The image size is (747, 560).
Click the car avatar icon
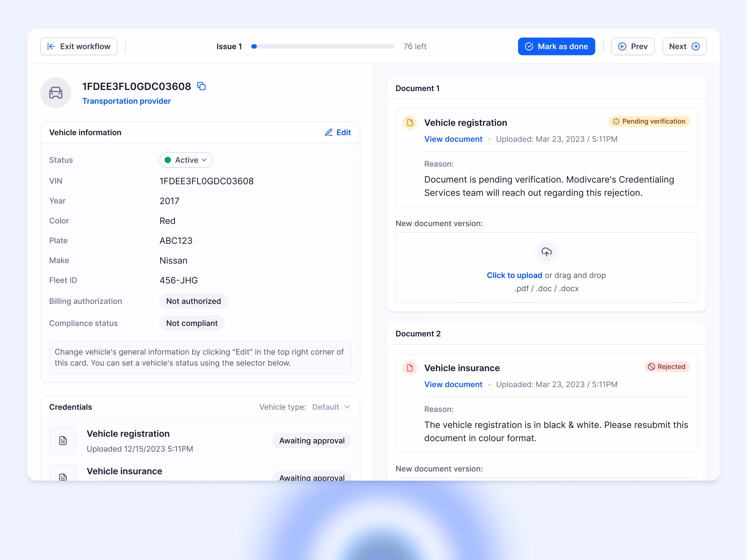(x=56, y=93)
